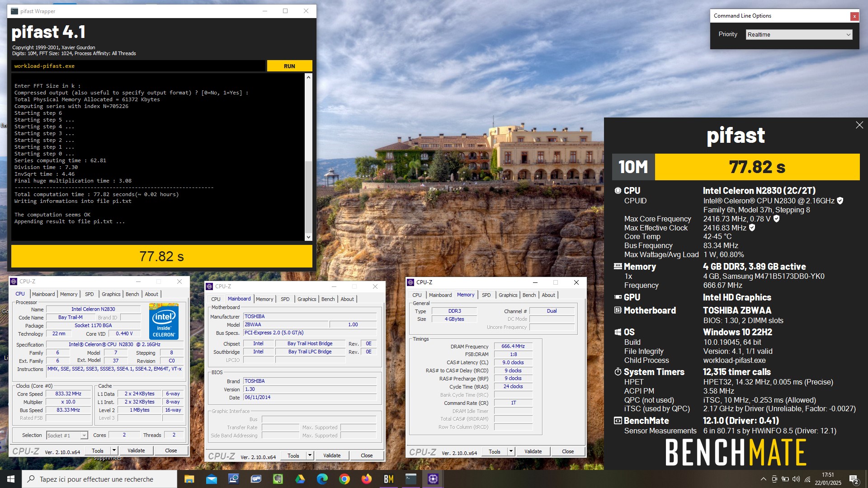Open volume control in system tray

coord(796,479)
